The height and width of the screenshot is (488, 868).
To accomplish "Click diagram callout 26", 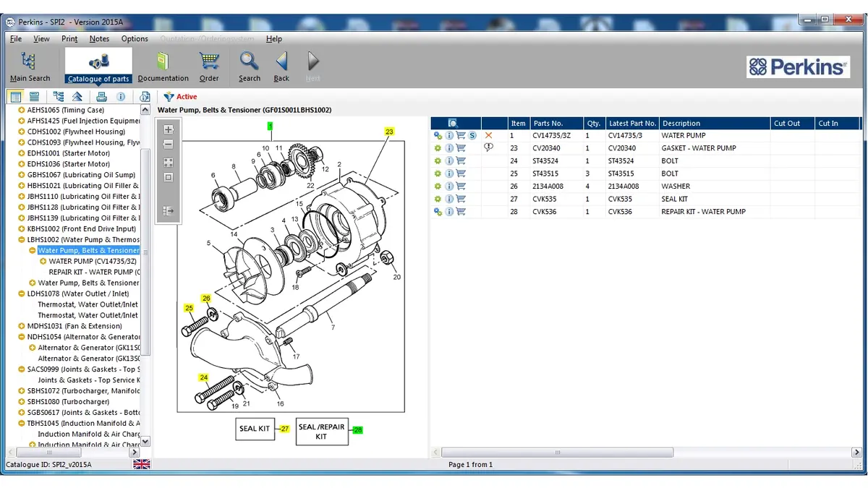I will [x=207, y=299].
